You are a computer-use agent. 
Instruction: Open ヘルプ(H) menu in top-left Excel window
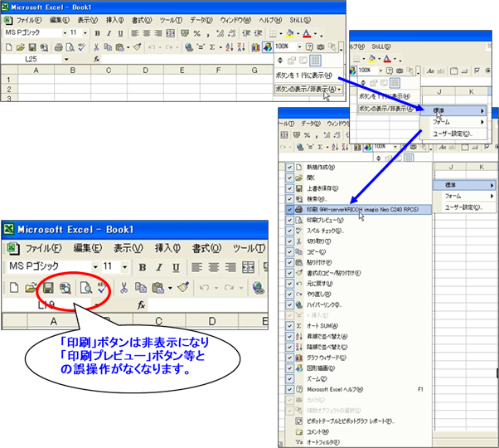270,20
